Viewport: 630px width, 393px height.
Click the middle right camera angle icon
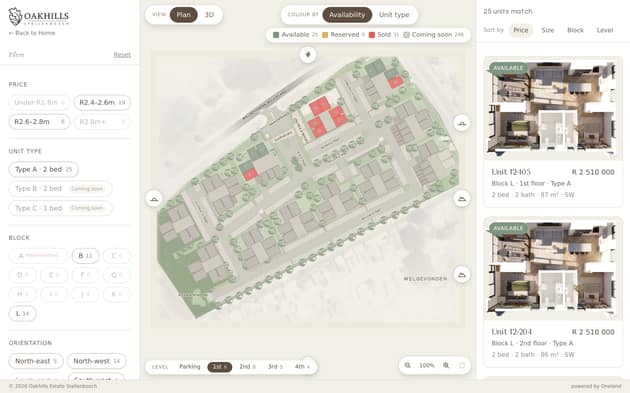tap(462, 199)
